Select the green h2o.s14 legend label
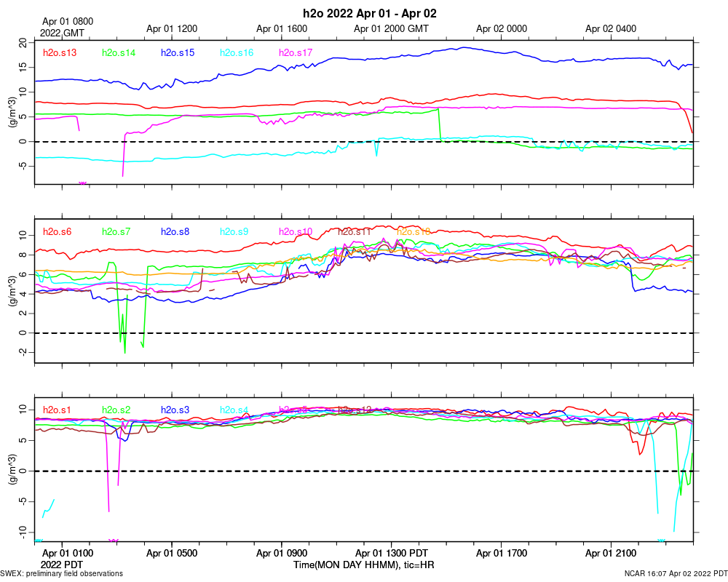 point(119,52)
